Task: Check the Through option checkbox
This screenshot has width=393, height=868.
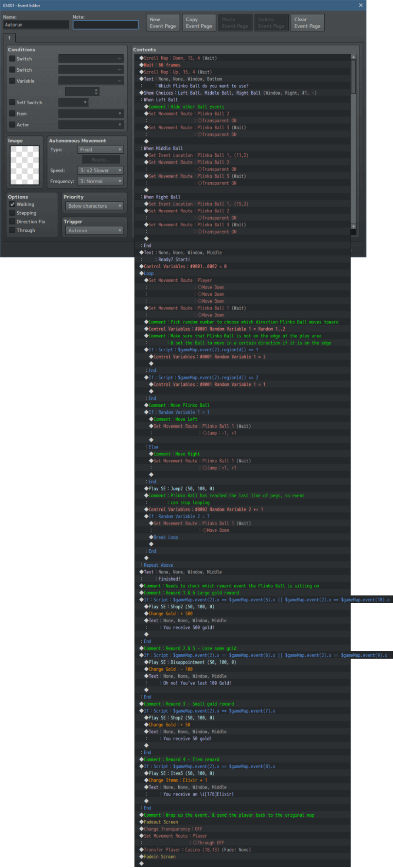Action: (x=13, y=230)
